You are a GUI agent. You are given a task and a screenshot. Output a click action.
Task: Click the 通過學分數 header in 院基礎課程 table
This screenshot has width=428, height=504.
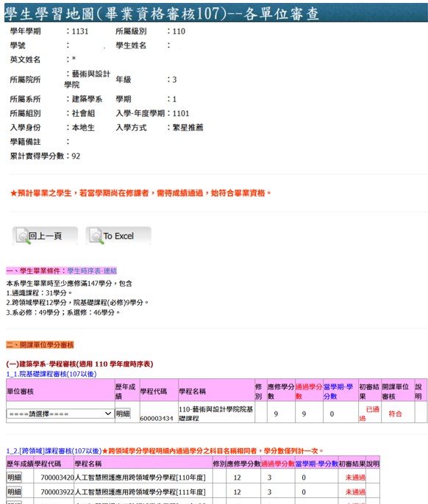(x=309, y=391)
